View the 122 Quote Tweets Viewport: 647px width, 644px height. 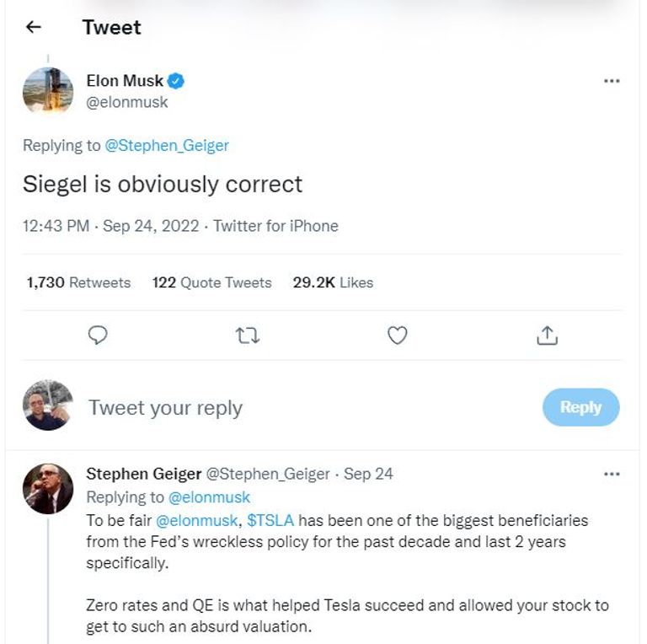tap(211, 282)
